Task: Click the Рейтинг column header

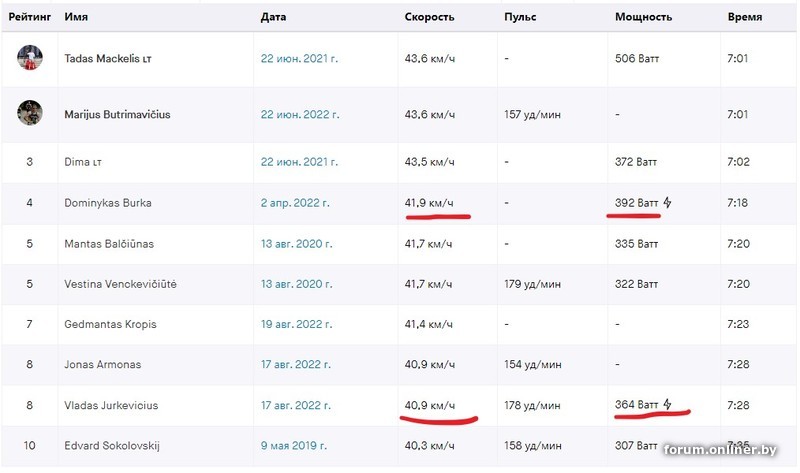Action: click(x=30, y=17)
